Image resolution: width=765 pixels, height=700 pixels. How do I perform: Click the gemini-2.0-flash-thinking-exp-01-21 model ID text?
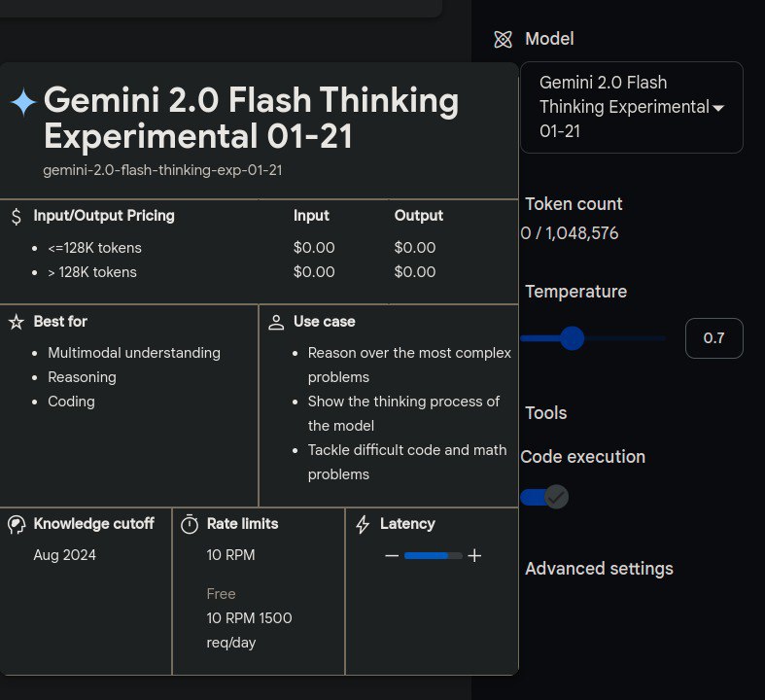tap(162, 170)
